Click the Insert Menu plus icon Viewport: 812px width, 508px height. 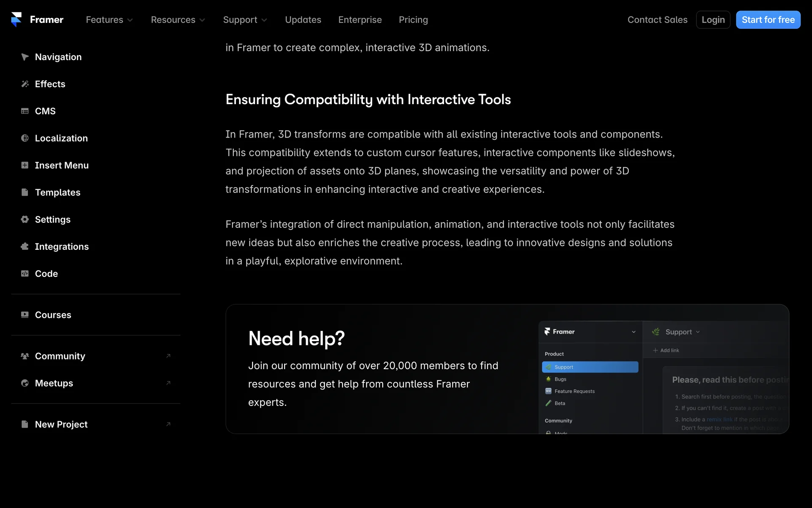click(25, 165)
